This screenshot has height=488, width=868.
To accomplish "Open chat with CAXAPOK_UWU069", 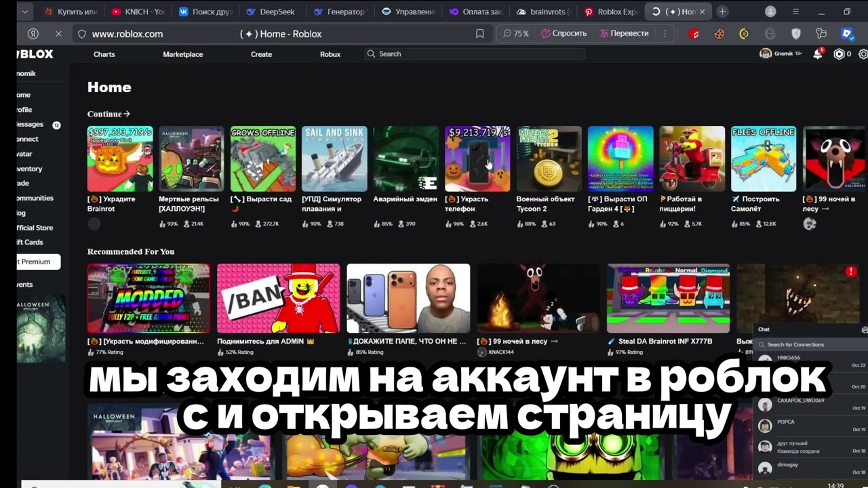I will tap(810, 405).
